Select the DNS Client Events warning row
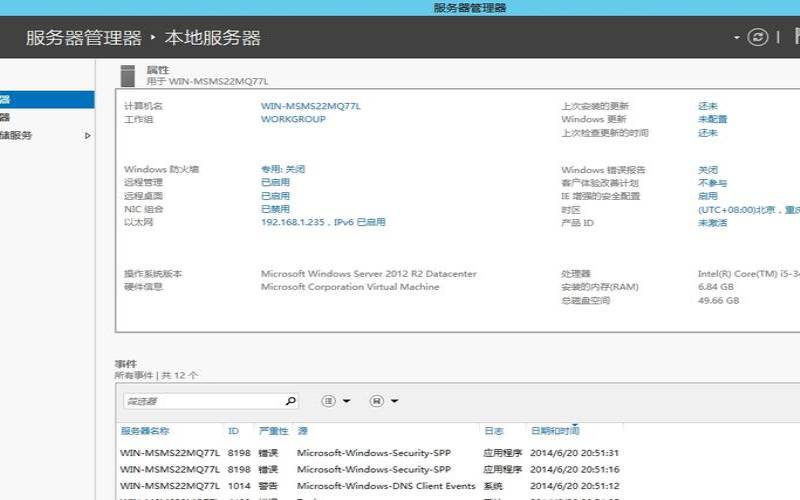 pyautogui.click(x=370, y=486)
